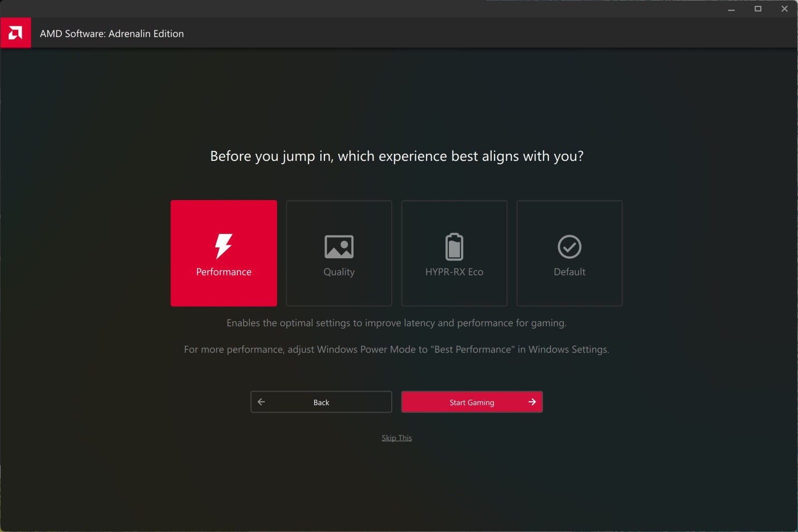Click the minimize icon in the title bar
Viewport: 798px width, 532px height.
click(x=731, y=9)
